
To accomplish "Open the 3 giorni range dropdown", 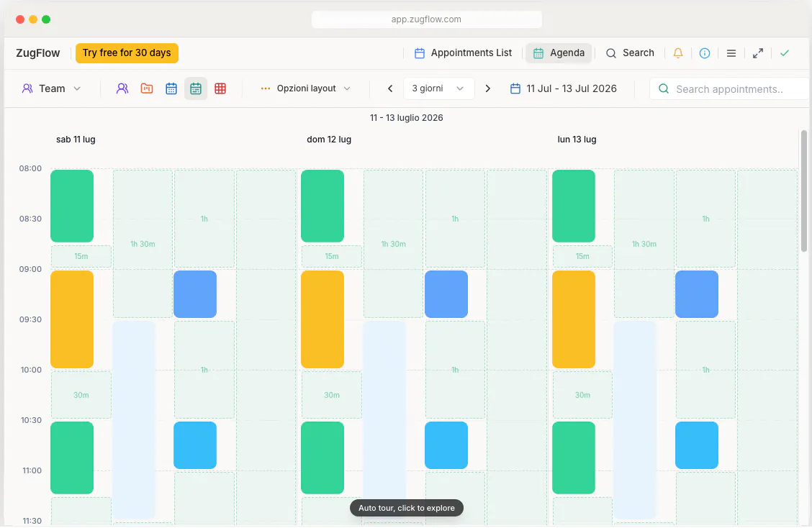I will [x=438, y=88].
